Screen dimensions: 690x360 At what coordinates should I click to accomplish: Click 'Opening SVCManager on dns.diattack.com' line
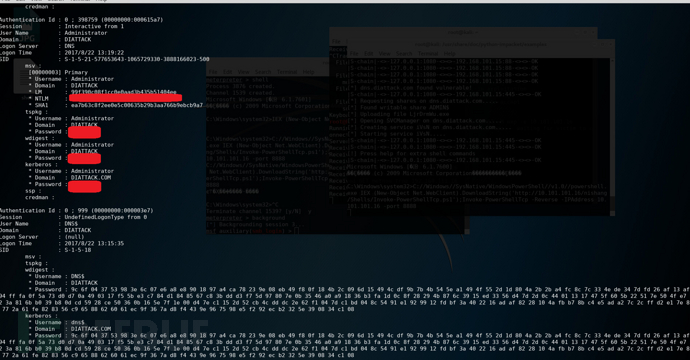point(423,121)
